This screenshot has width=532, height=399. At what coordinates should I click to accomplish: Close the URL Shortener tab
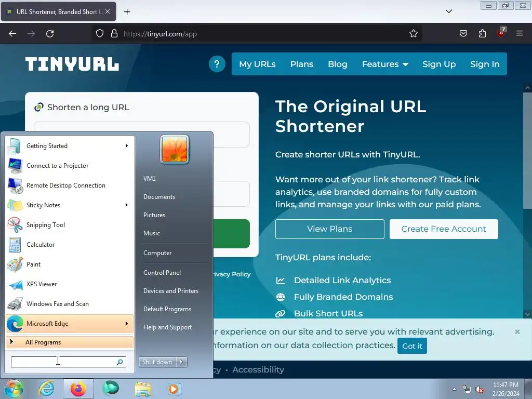pos(108,11)
